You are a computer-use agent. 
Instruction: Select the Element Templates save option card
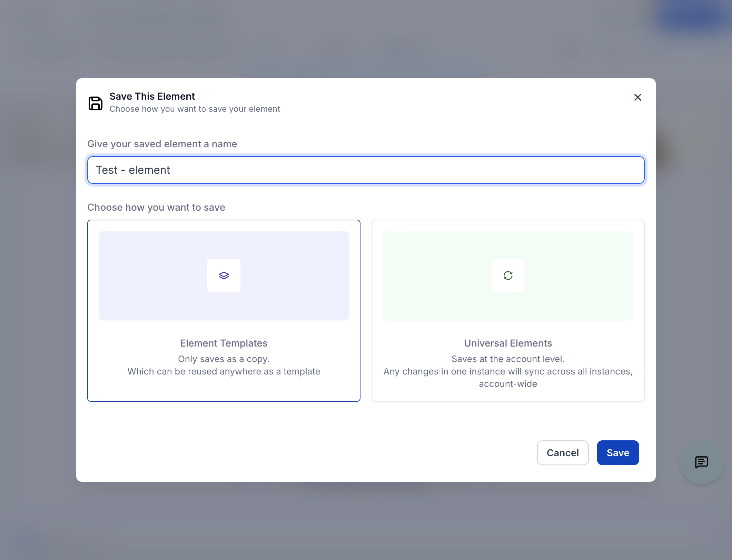(224, 311)
